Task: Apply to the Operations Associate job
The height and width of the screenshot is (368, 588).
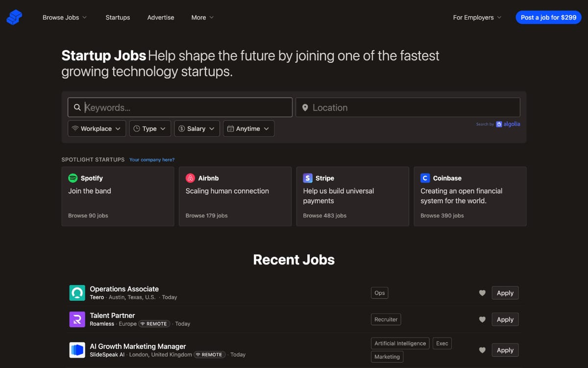Action: tap(505, 293)
